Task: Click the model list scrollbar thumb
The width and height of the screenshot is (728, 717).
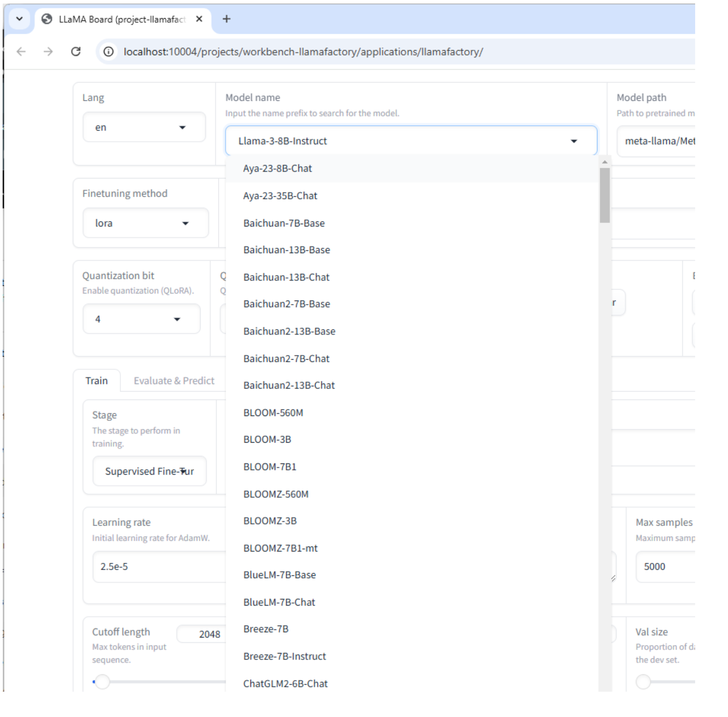Action: click(x=604, y=195)
